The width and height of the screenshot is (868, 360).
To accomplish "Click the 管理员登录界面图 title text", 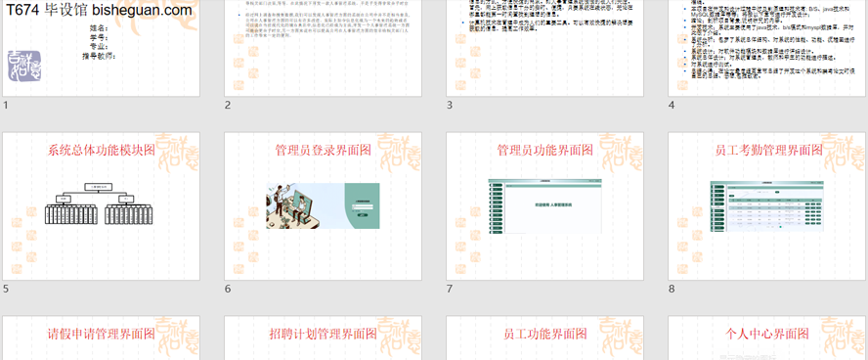I will coord(324,150).
